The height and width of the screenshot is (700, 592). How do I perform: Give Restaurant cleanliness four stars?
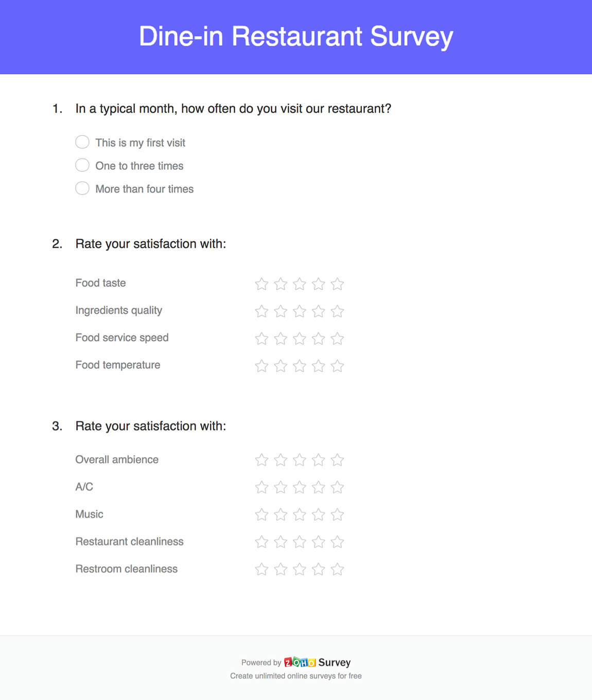click(319, 541)
